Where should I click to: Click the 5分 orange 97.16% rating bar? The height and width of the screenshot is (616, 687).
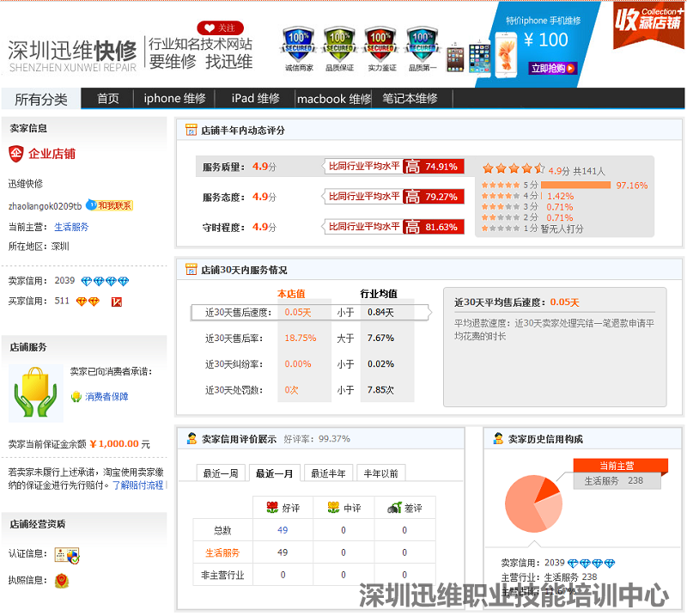575,185
